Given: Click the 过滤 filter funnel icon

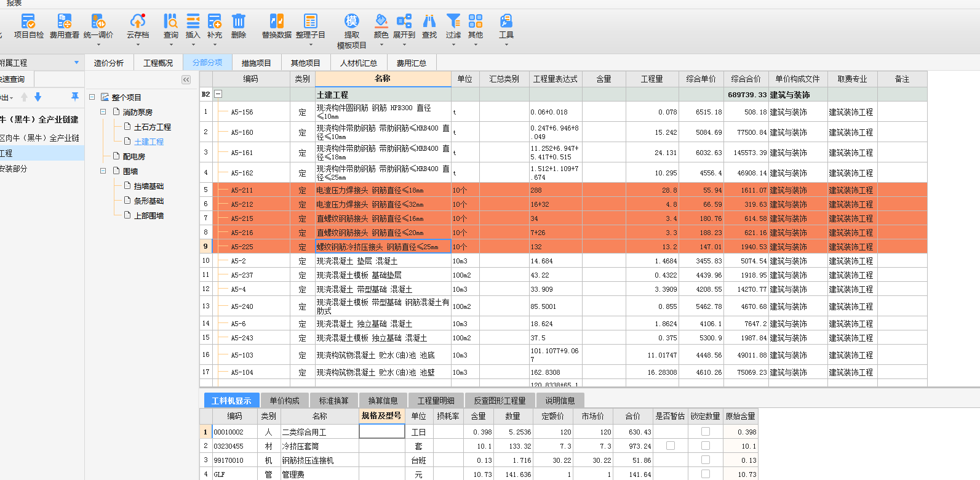Looking at the screenshot, I should pyautogui.click(x=453, y=22).
